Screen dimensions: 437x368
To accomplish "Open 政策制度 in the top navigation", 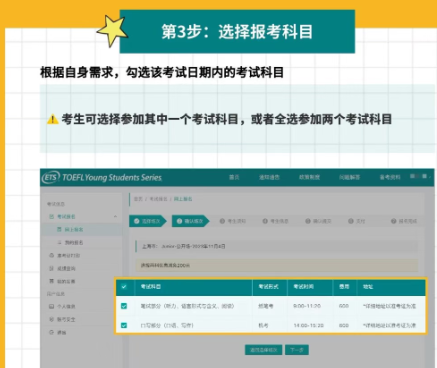I will pyautogui.click(x=309, y=177).
